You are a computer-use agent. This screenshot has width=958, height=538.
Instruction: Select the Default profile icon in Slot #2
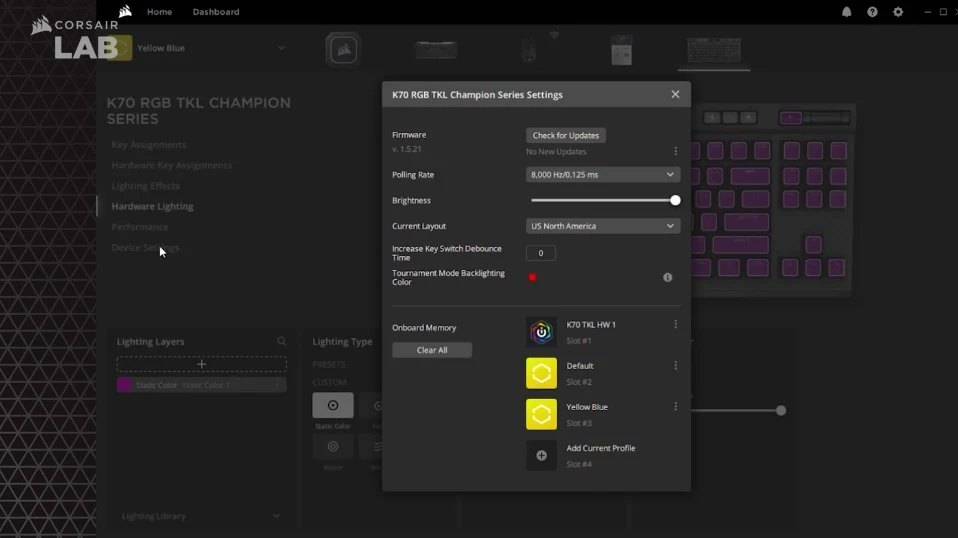[x=541, y=373]
